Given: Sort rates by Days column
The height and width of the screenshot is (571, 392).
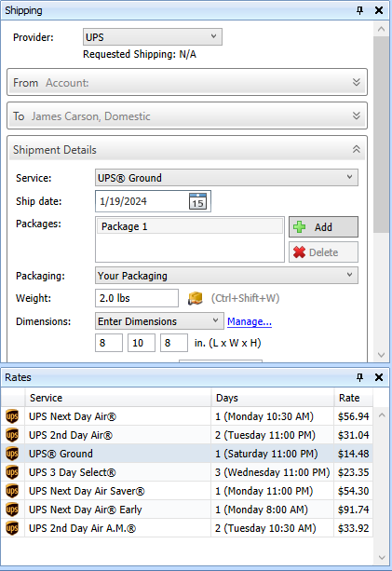Looking at the screenshot, I should point(273,398).
